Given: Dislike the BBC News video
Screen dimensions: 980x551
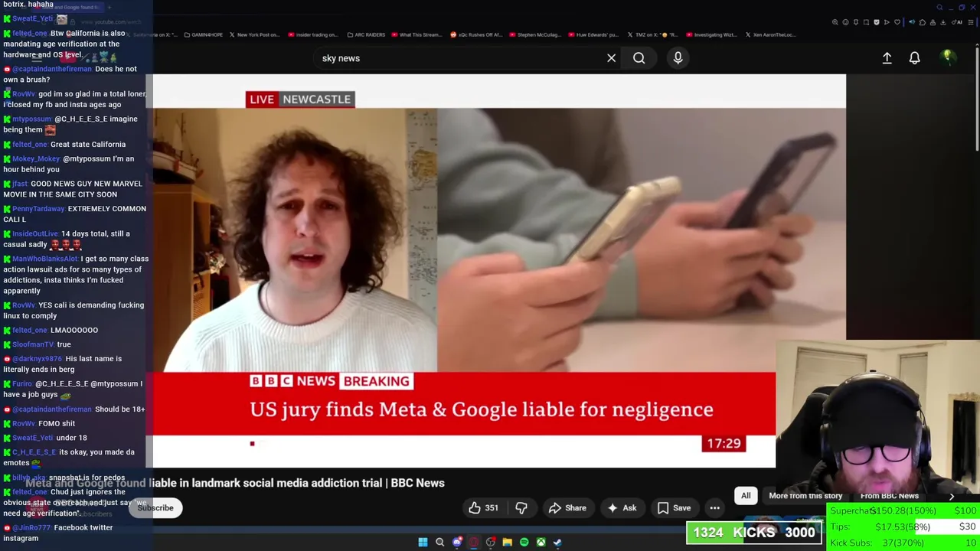Looking at the screenshot, I should coord(521,508).
